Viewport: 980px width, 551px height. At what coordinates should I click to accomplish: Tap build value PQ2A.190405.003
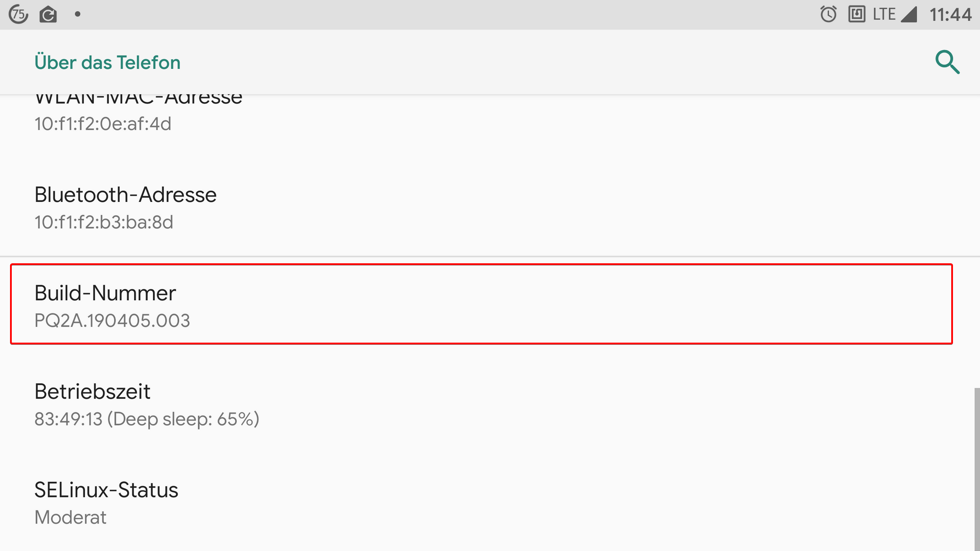(x=112, y=321)
